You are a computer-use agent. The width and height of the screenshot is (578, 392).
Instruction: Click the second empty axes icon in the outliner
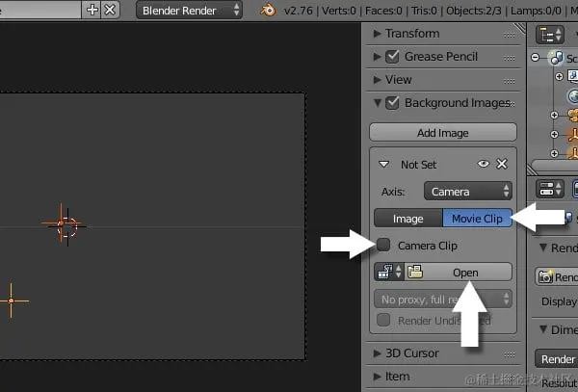point(573,153)
